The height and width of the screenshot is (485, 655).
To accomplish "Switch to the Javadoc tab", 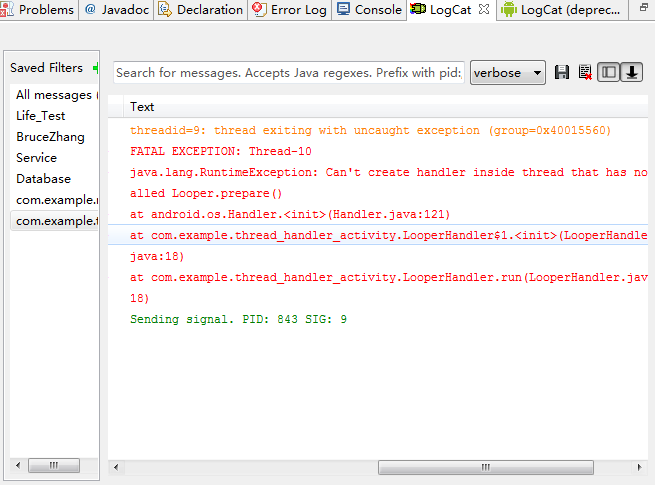I will pyautogui.click(x=117, y=9).
